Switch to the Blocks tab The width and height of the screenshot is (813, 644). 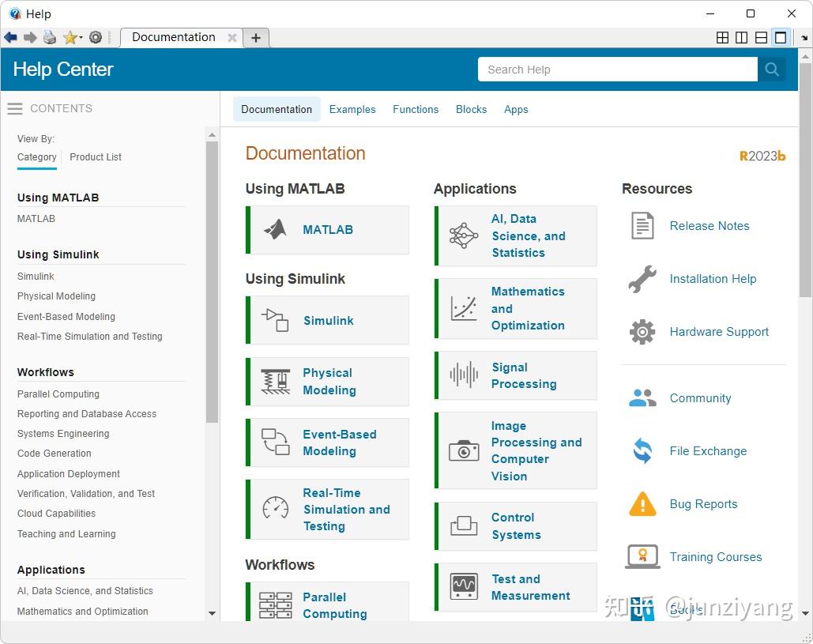tap(471, 109)
